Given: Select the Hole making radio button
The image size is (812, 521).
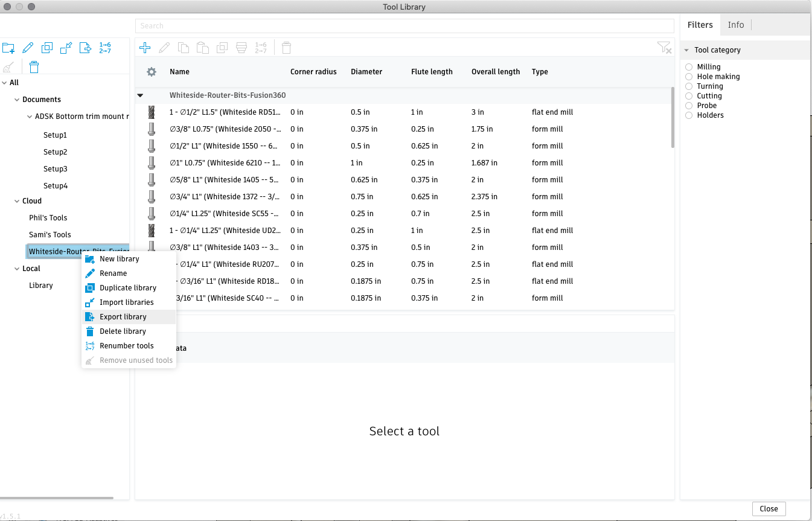Looking at the screenshot, I should [689, 77].
